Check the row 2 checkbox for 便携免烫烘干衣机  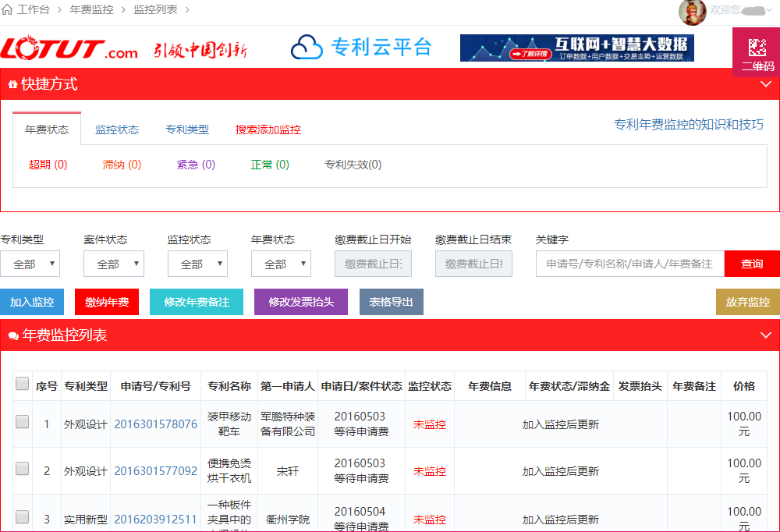[x=23, y=469]
